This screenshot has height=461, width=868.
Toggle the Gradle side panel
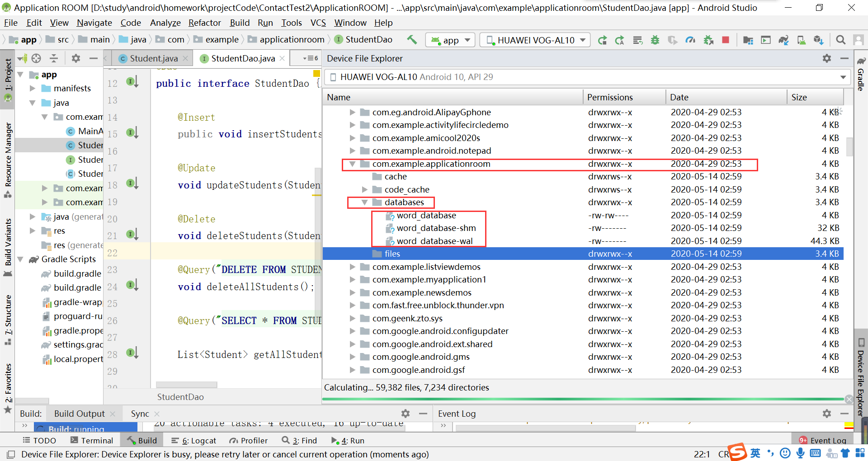tap(861, 74)
